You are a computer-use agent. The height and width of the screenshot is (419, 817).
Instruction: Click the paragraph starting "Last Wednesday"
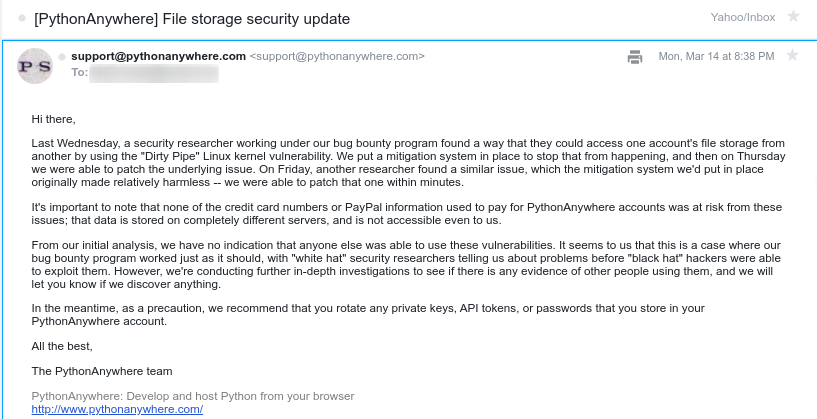400,163
